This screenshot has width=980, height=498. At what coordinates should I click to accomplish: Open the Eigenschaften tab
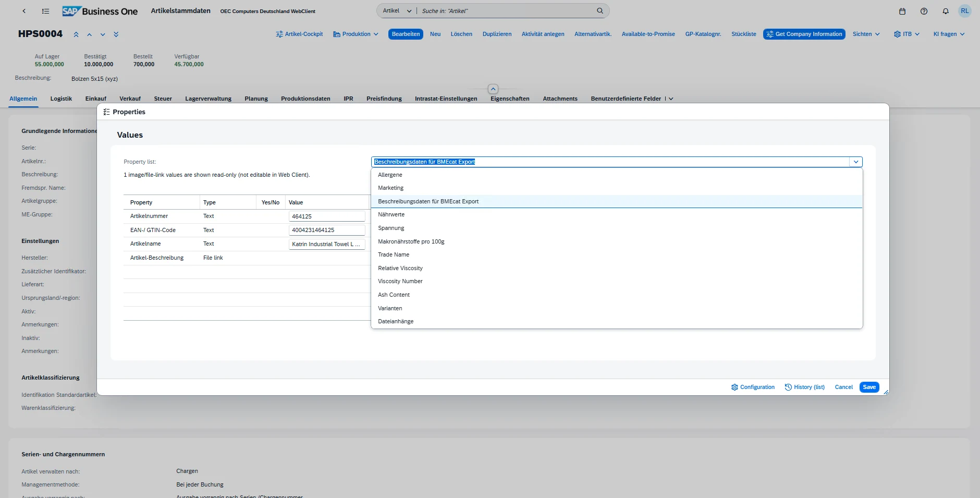510,99
